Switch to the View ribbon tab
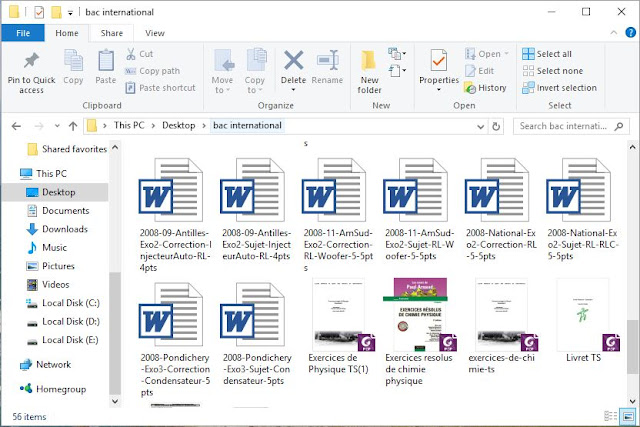 [x=155, y=33]
